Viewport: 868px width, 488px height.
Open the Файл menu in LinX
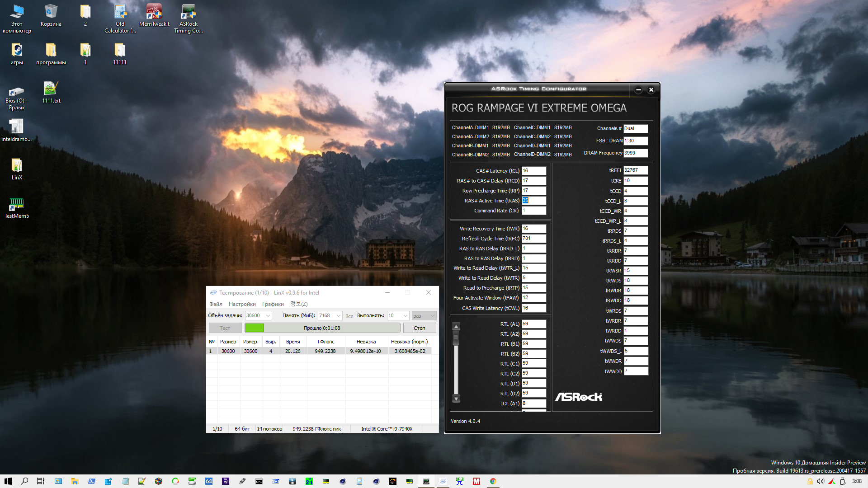click(216, 304)
